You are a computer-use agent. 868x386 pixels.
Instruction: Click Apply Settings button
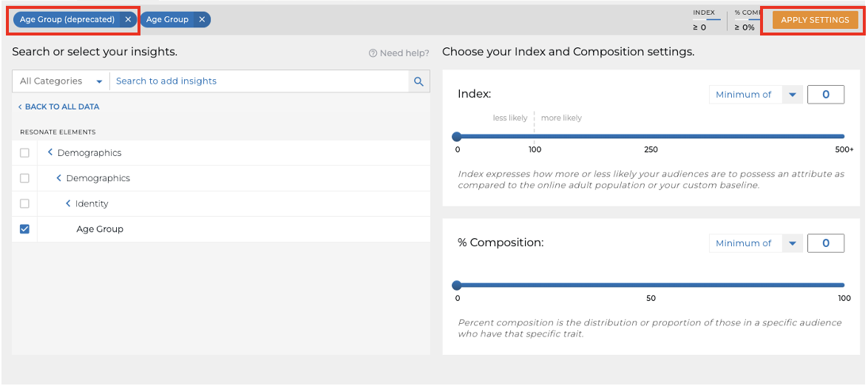coord(815,20)
